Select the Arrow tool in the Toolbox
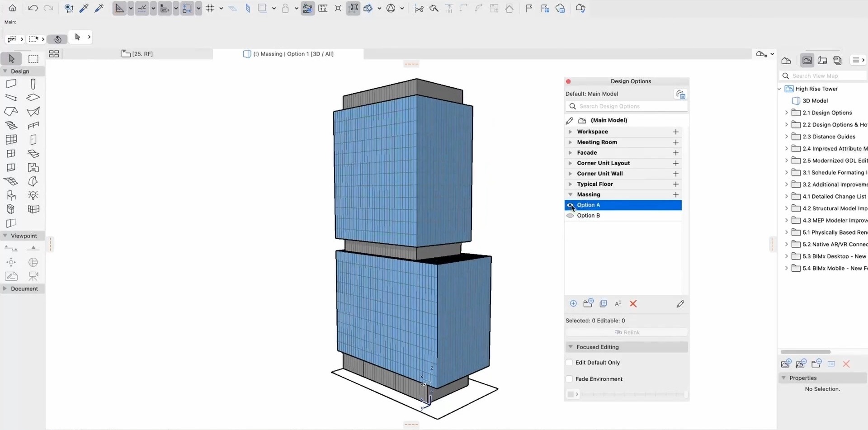 [x=11, y=59]
